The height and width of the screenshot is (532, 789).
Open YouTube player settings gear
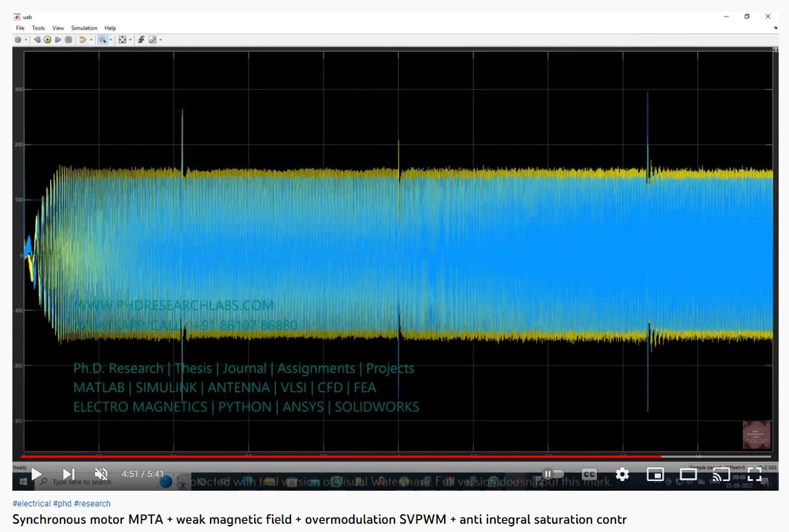pyautogui.click(x=622, y=474)
